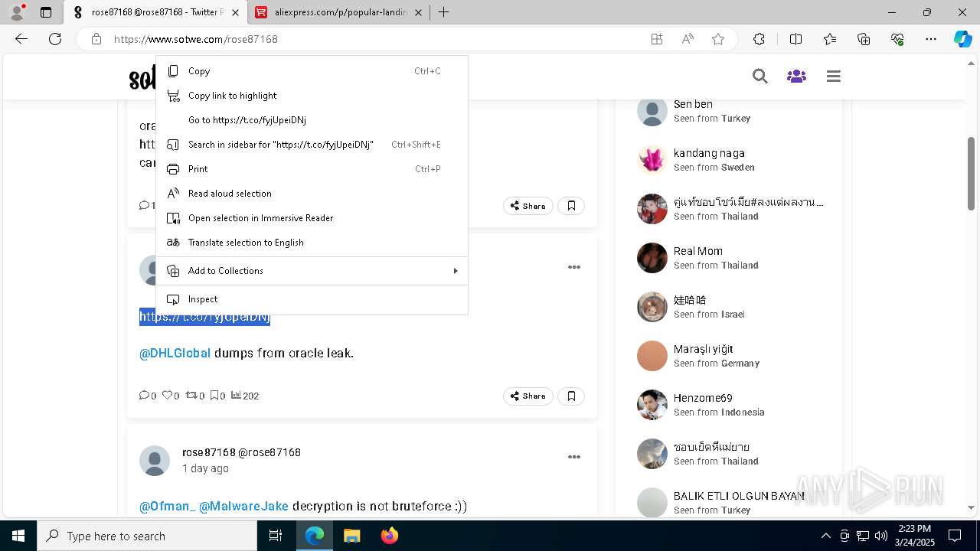Viewport: 980px width, 551px height.
Task: Open Browser essentials heart icon
Action: coord(897,39)
